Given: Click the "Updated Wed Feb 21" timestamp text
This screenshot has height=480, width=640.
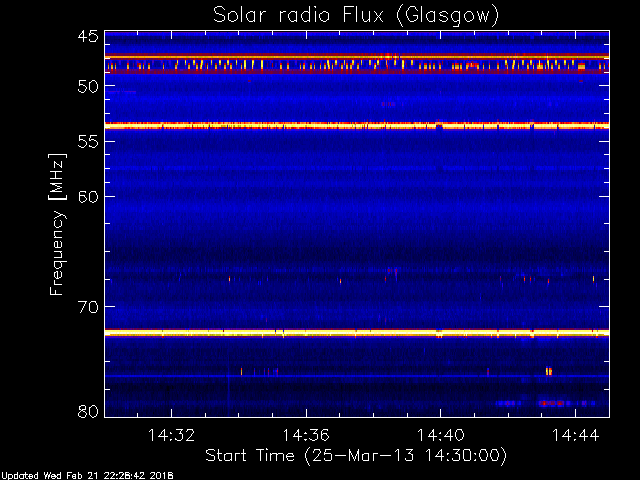Looking at the screenshot, I should pyautogui.click(x=87, y=476).
